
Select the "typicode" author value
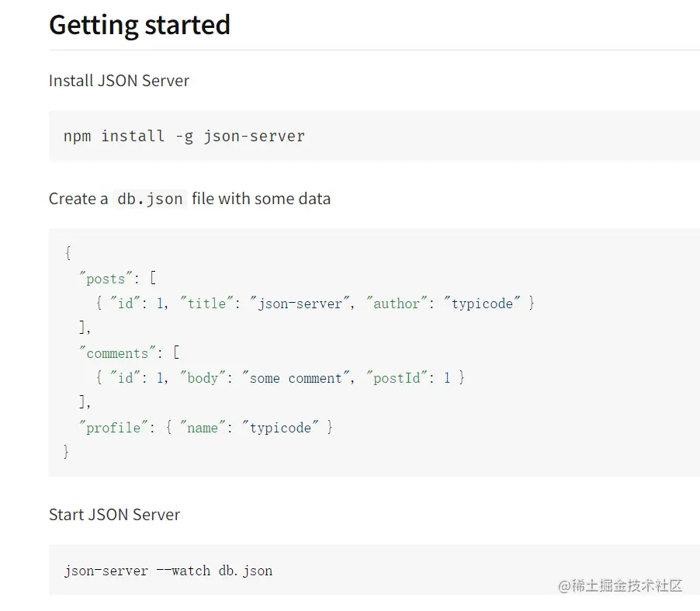click(x=482, y=304)
